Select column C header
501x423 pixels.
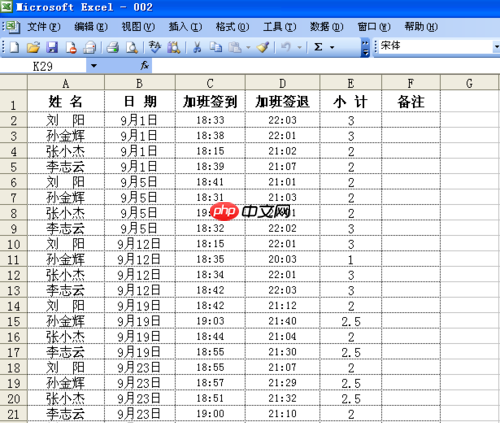pyautogui.click(x=210, y=83)
